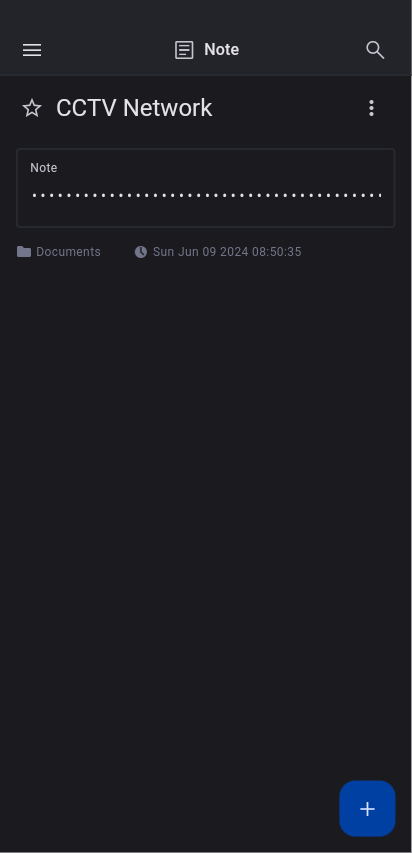The height and width of the screenshot is (853, 412).
Task: Open the three-dot options menu
Action: click(x=371, y=108)
